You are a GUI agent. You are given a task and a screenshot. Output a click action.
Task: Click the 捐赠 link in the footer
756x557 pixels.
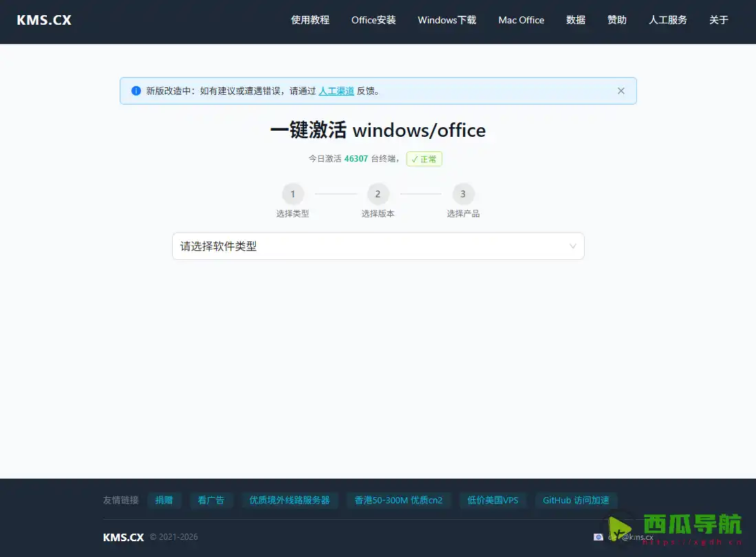164,500
